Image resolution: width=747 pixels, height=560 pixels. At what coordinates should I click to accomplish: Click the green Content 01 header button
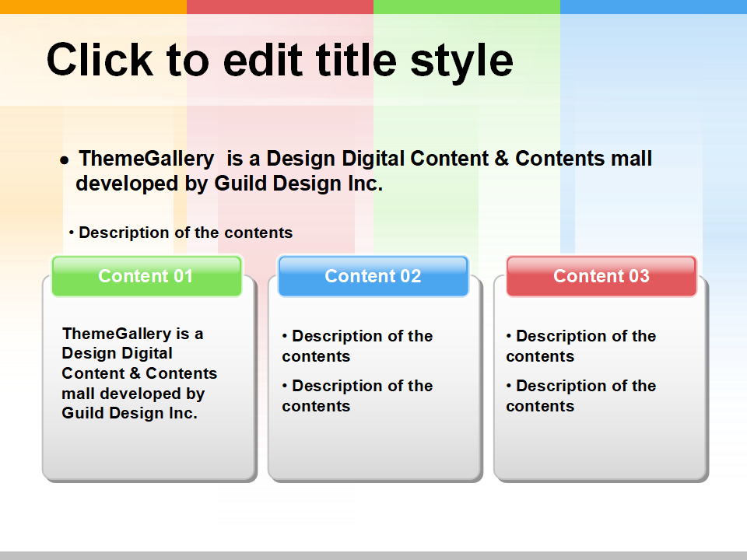(147, 276)
